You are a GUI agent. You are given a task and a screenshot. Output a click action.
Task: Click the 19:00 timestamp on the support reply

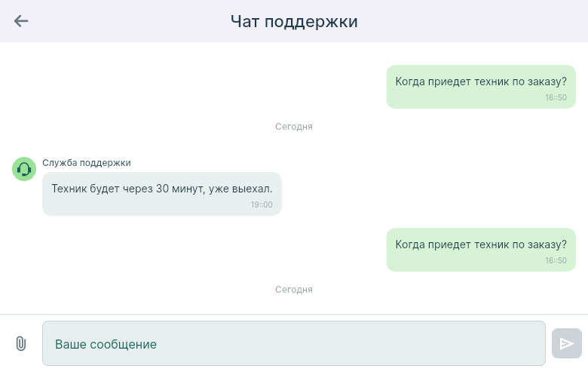[x=262, y=204]
